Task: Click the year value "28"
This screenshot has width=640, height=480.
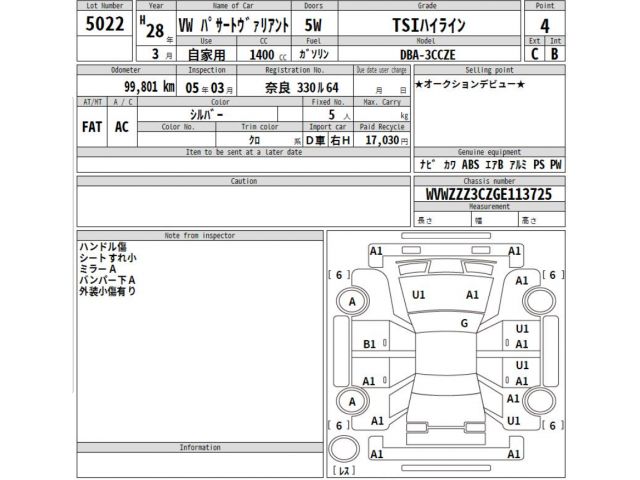Action: pos(155,31)
